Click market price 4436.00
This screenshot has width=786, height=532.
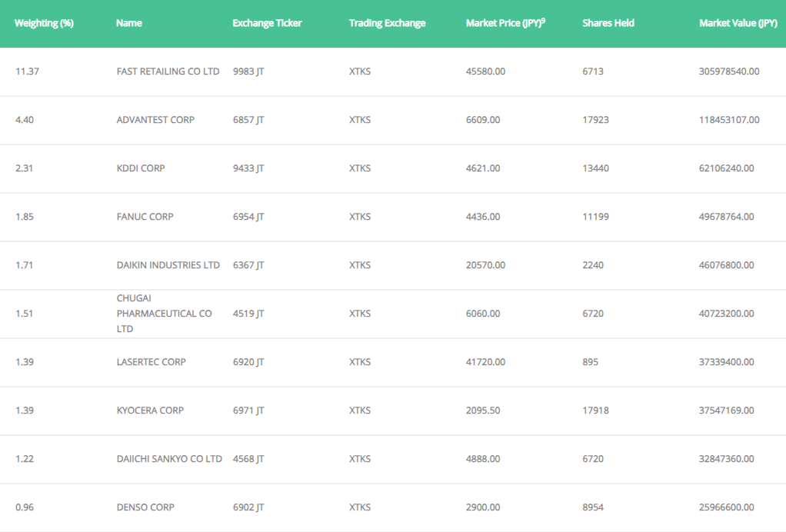pyautogui.click(x=483, y=217)
